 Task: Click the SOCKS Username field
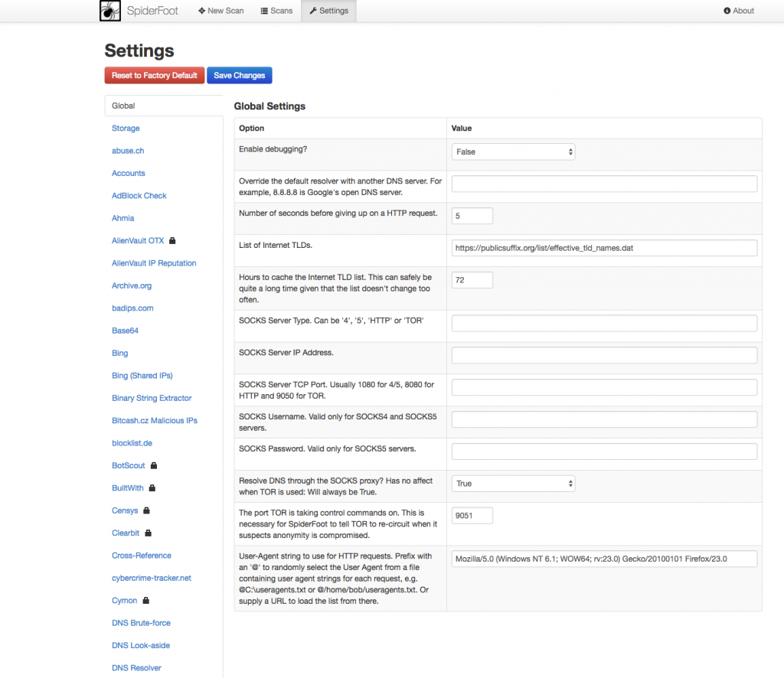pyautogui.click(x=604, y=419)
